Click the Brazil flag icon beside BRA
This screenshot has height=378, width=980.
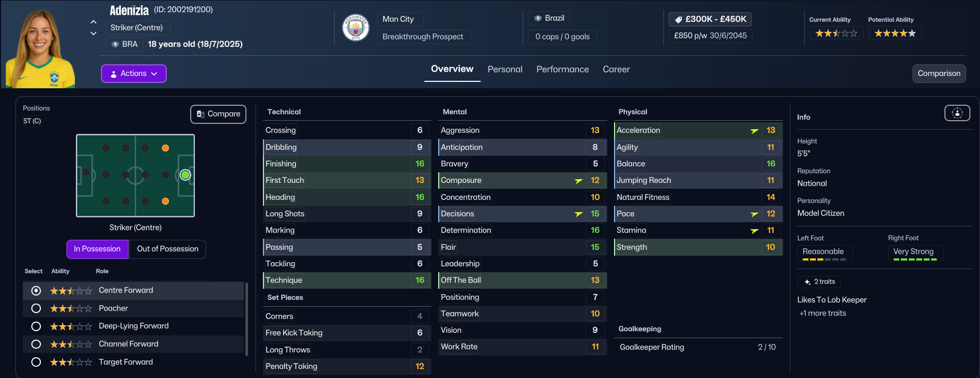point(115,44)
